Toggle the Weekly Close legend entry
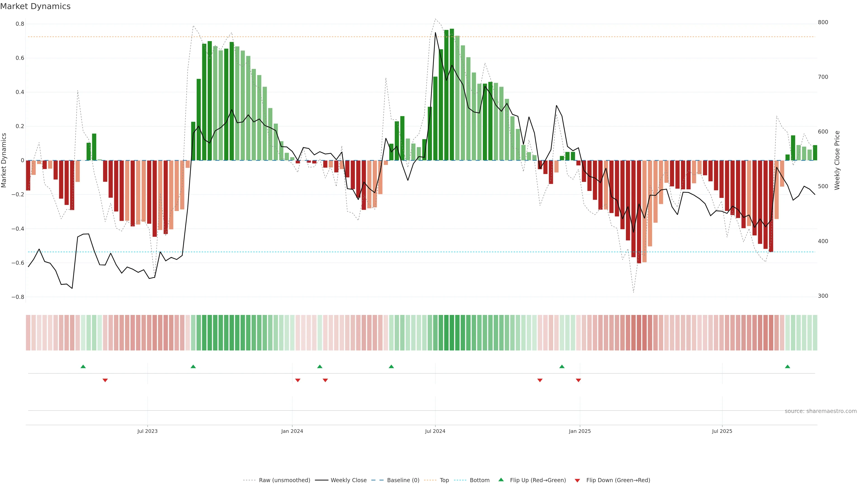This screenshot has height=488, width=868. point(348,480)
